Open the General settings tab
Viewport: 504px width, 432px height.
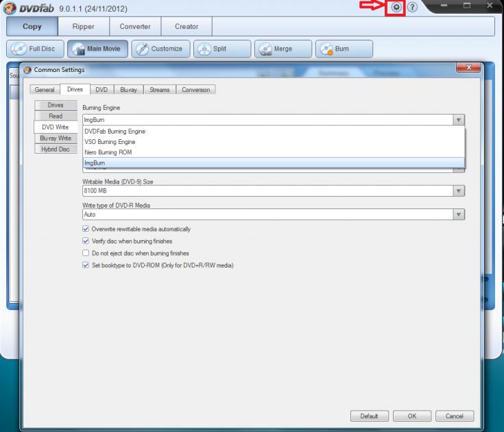coord(45,90)
